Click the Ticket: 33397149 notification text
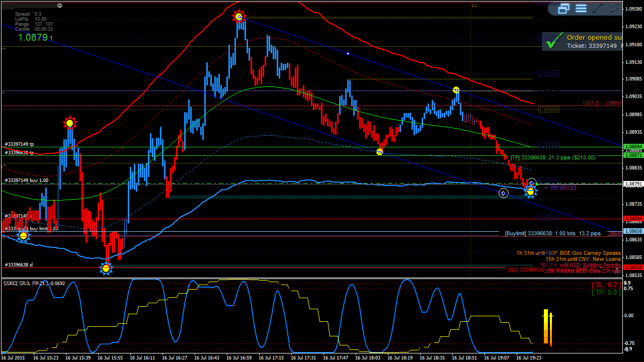 click(592, 46)
